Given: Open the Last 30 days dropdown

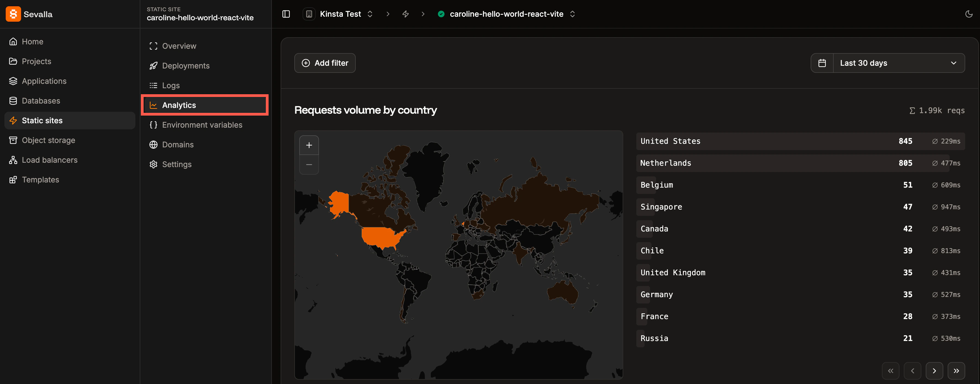Looking at the screenshot, I should pos(899,63).
